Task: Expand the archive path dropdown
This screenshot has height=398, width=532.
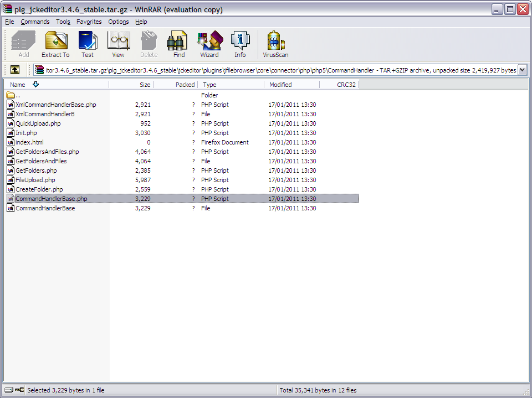Action: (x=522, y=70)
